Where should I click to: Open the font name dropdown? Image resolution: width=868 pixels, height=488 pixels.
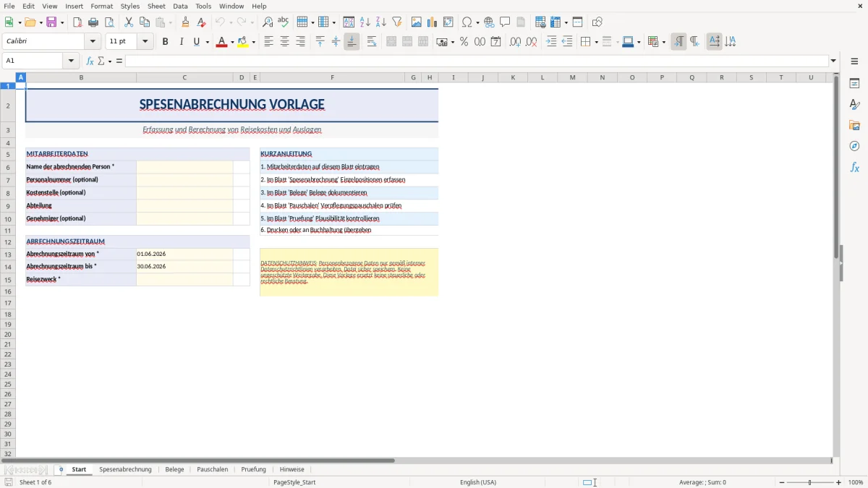93,42
